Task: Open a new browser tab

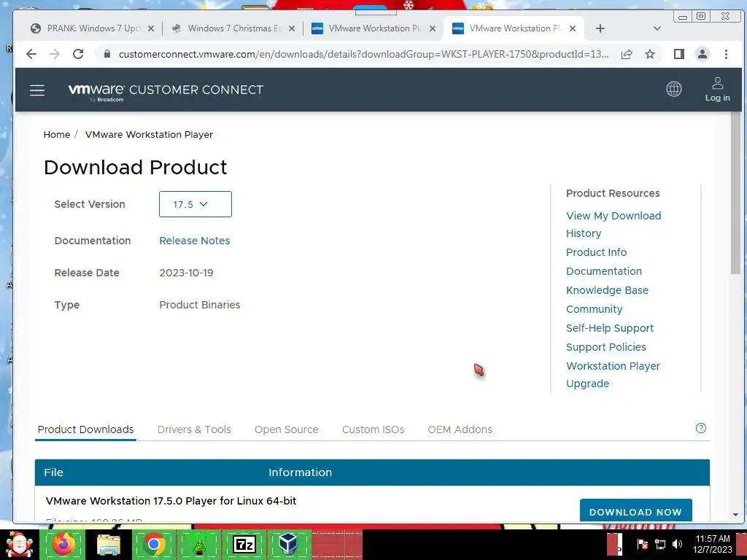Action: coord(600,28)
